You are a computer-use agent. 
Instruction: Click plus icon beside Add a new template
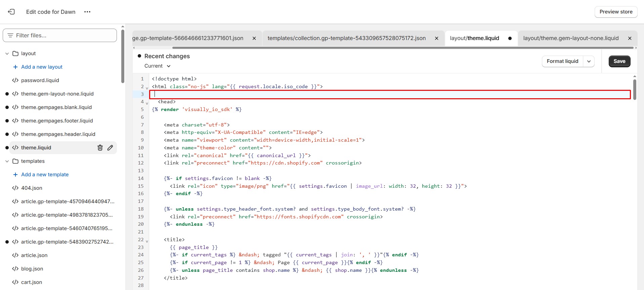tap(15, 175)
